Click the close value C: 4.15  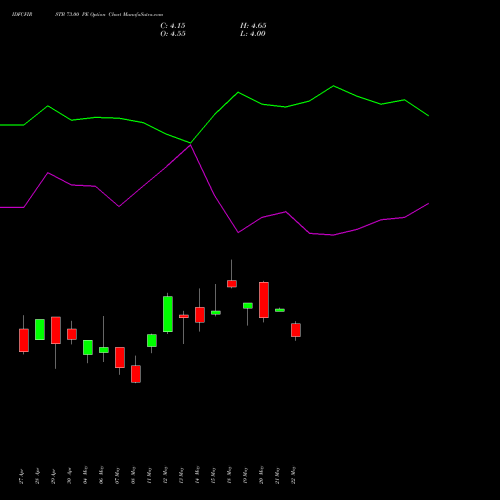[173, 26]
